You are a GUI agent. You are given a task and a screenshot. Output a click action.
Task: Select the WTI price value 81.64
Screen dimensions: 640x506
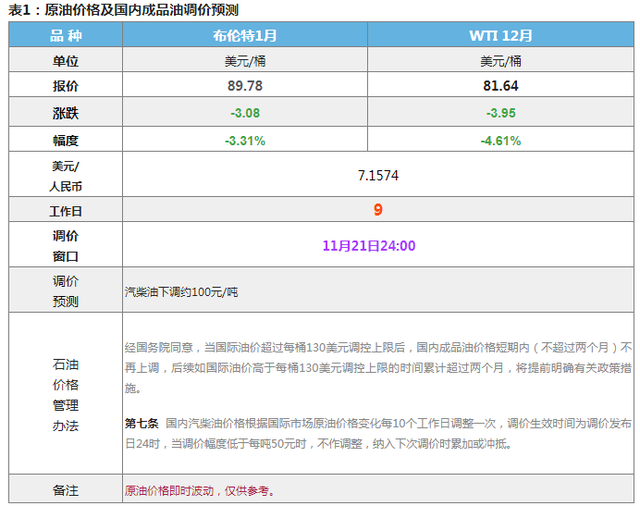[x=501, y=86]
